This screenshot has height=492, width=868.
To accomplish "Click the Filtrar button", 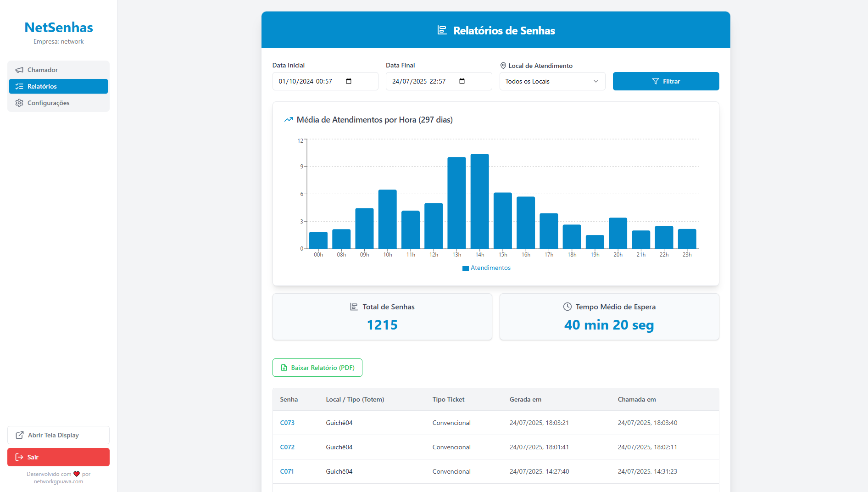I will click(x=666, y=81).
